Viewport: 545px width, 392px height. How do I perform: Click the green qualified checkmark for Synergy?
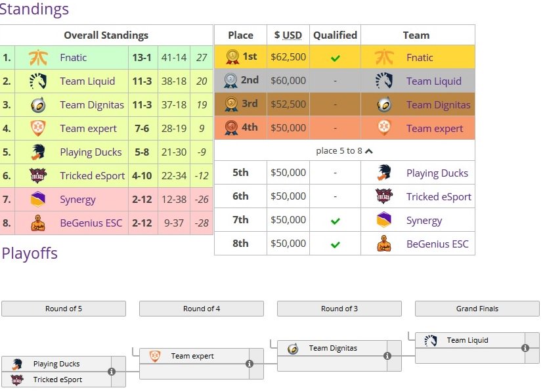point(336,221)
